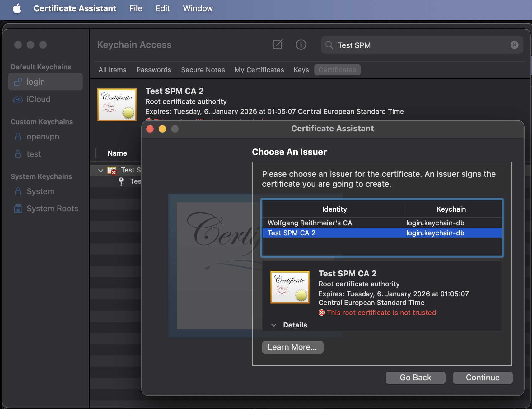Click the private key icon in list

point(121,181)
